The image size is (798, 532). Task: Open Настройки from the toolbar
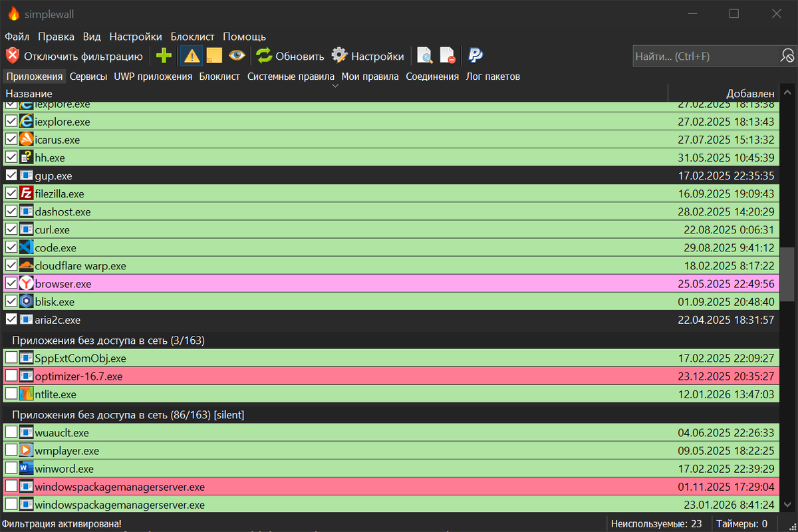(x=368, y=56)
